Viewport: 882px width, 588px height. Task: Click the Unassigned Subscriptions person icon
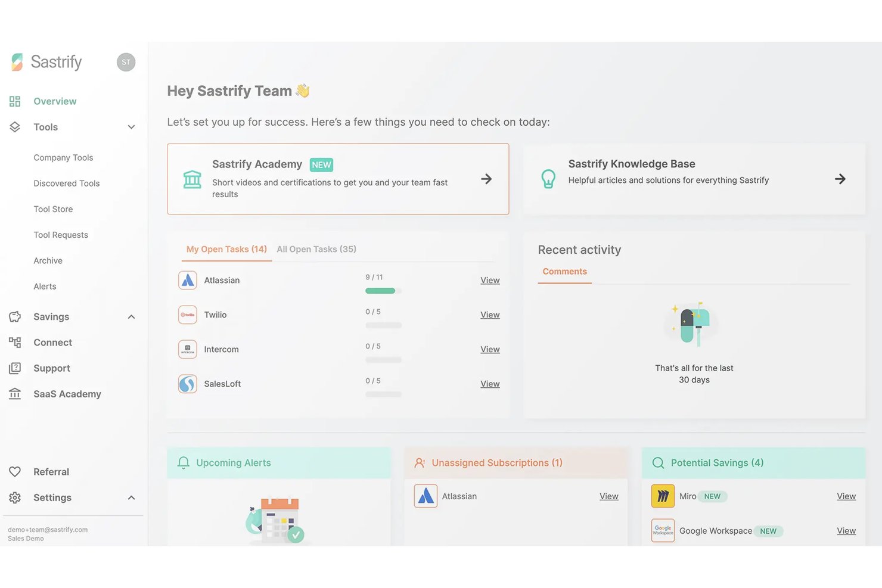pos(420,463)
